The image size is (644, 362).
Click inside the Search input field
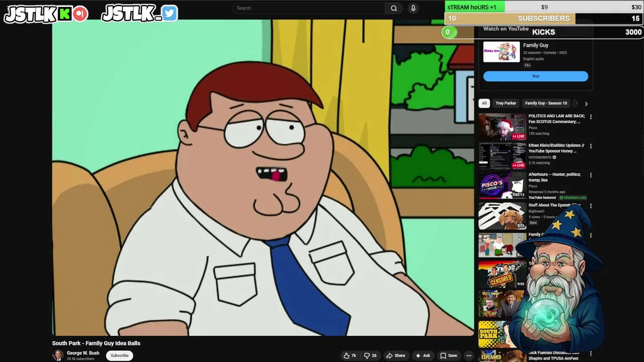pyautogui.click(x=309, y=8)
